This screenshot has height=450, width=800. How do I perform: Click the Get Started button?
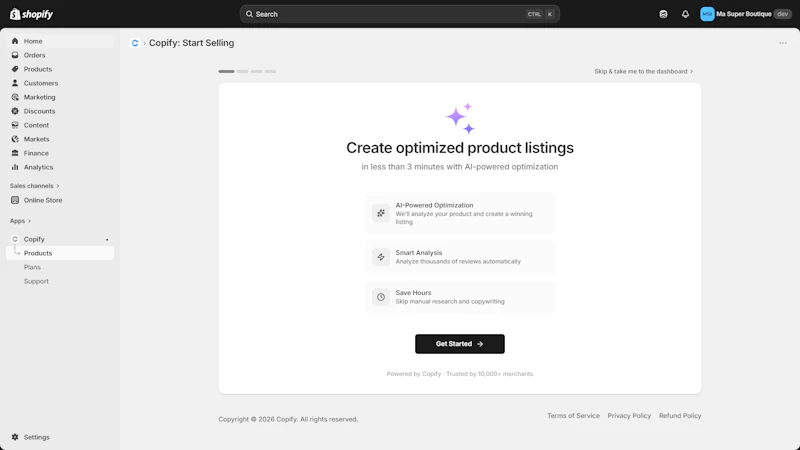(460, 344)
